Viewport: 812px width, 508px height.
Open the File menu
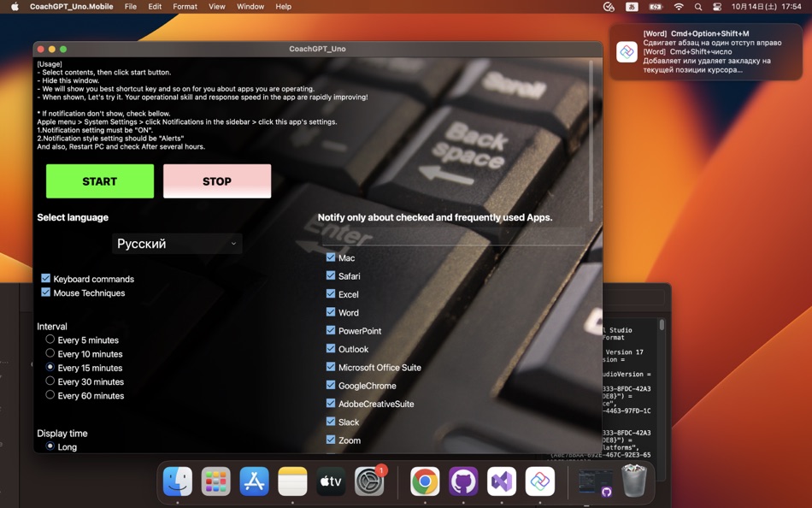coord(131,7)
